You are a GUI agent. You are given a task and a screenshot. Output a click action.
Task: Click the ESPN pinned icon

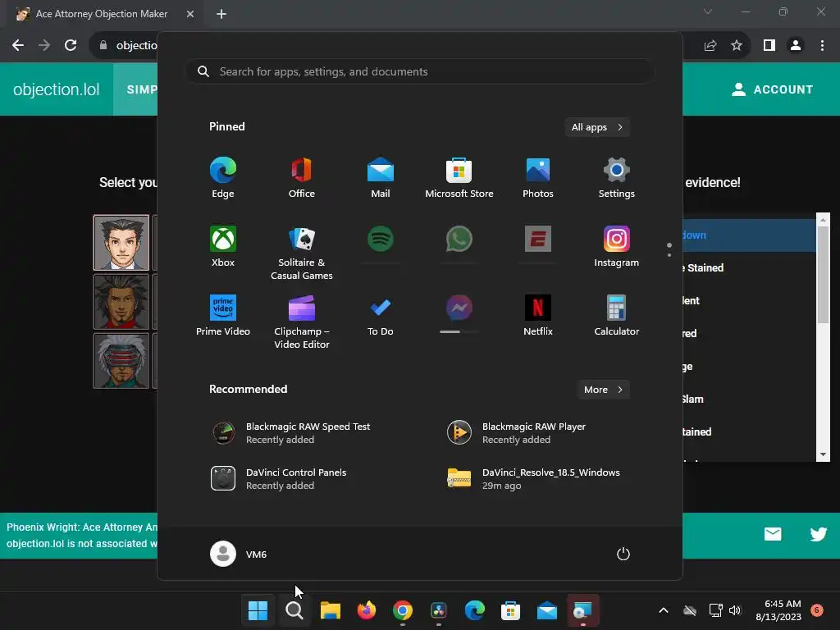click(538, 240)
